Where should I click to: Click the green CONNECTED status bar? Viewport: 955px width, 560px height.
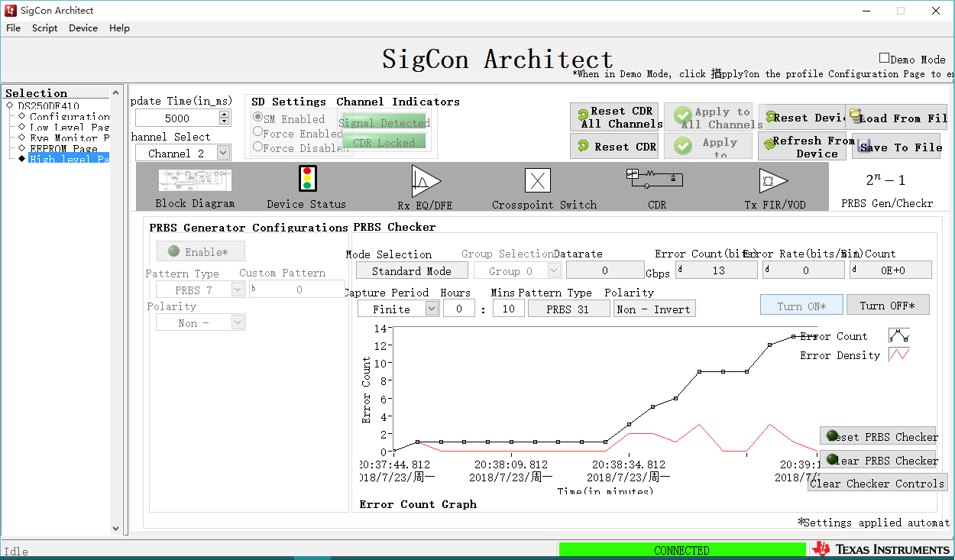click(x=682, y=549)
